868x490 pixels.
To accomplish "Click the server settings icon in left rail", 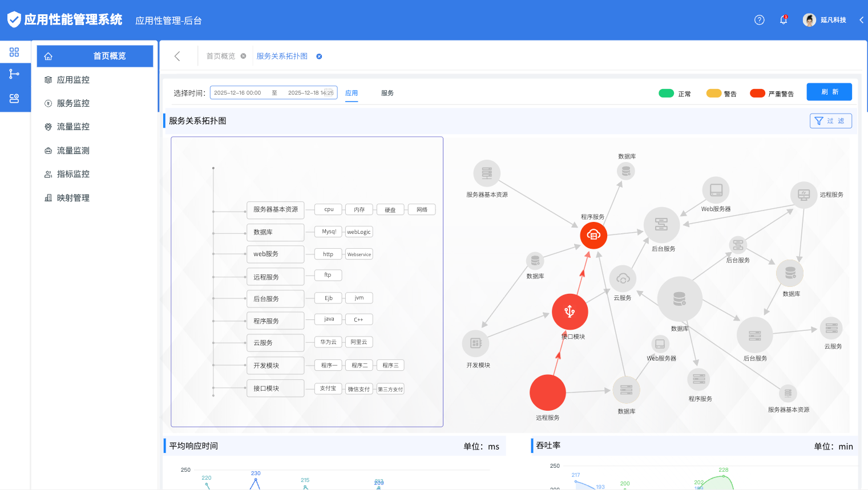I will click(14, 99).
